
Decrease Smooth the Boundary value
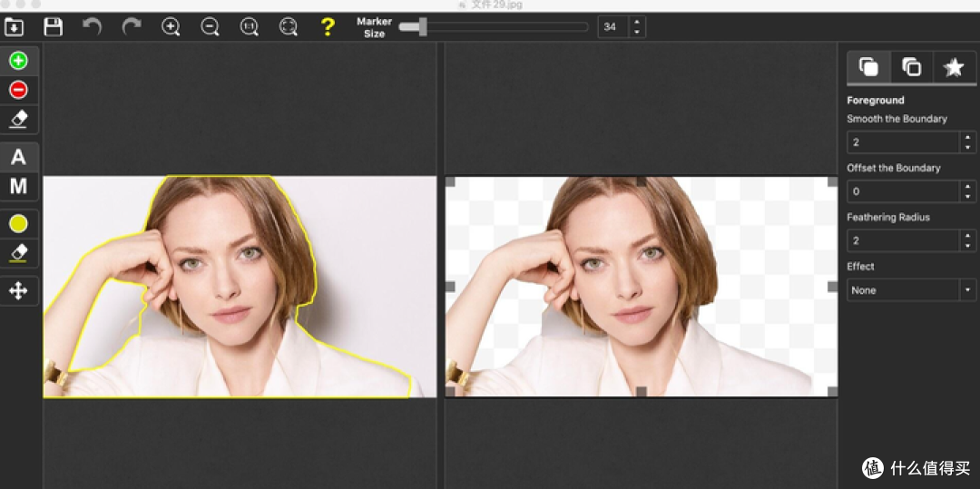pyautogui.click(x=967, y=148)
